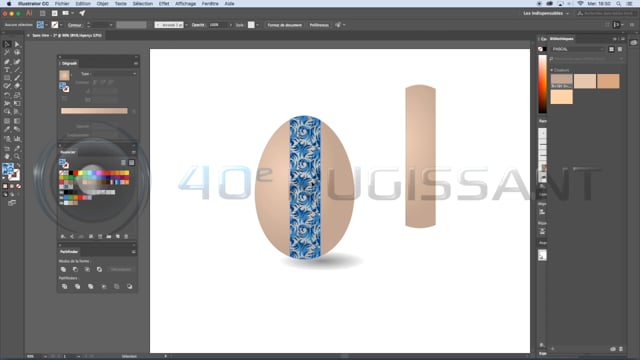The width and height of the screenshot is (640, 360).
Task: Click the Préférences button
Action: [319, 25]
